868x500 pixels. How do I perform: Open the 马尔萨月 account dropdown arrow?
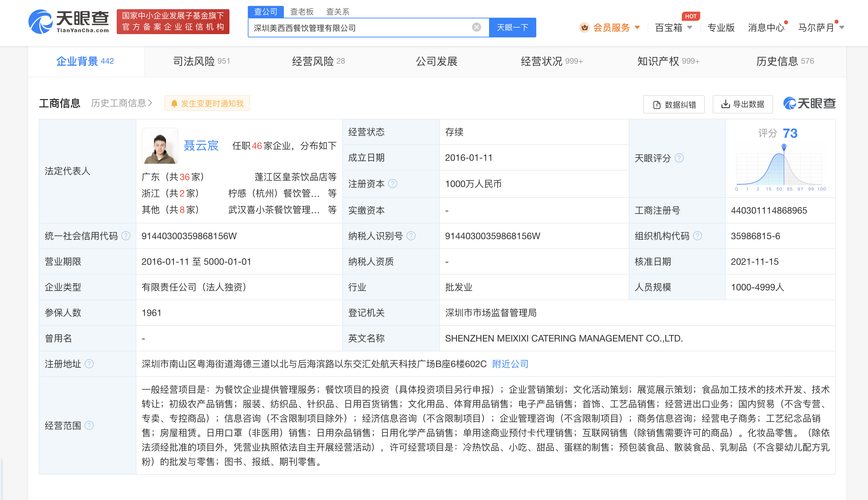841,28
